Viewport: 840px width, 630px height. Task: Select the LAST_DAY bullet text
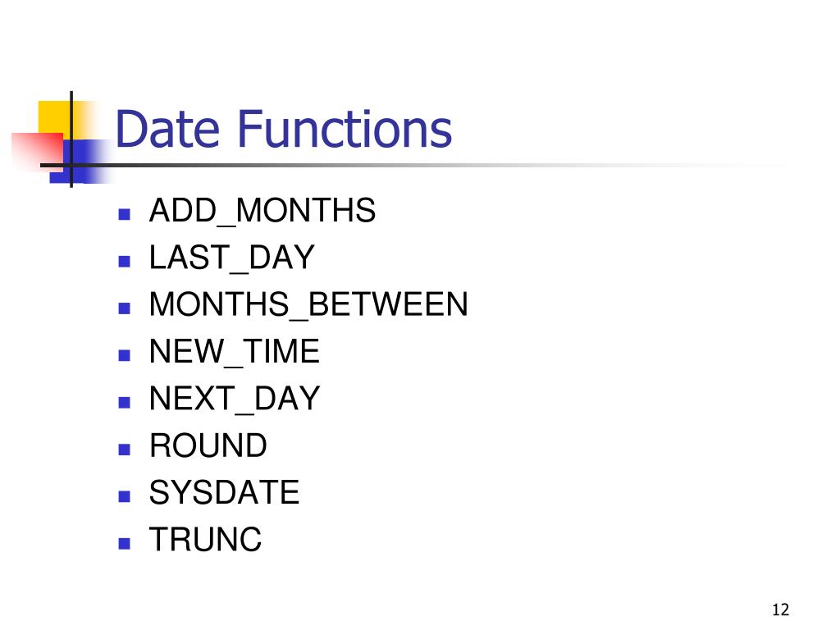click(x=232, y=258)
